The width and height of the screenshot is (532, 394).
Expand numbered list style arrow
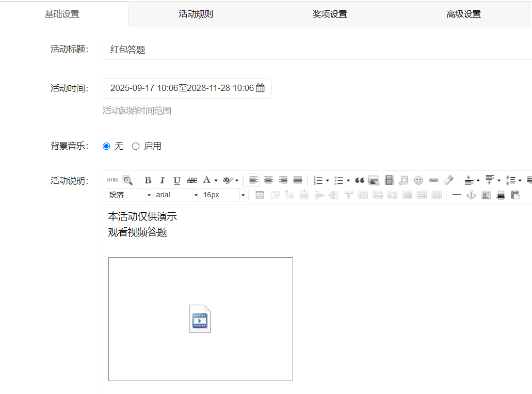point(328,181)
